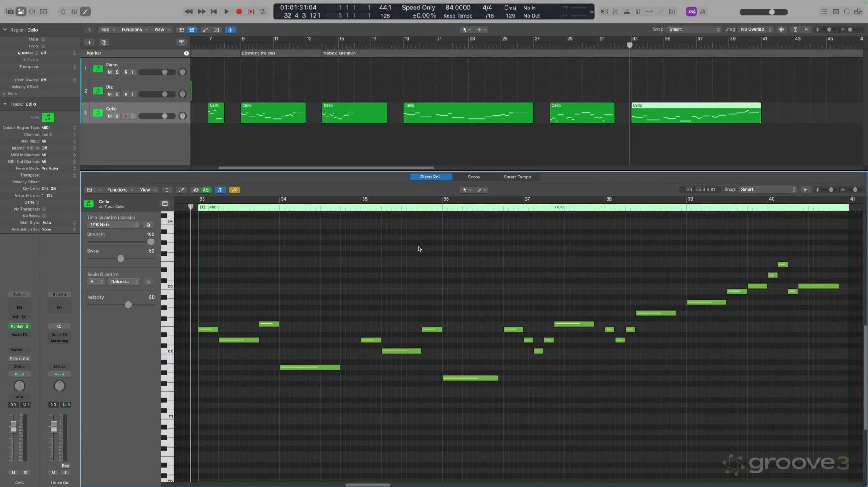Click the Cello track icon in Inspector
Viewport: 868px width, 487px height.
pyautogui.click(x=48, y=117)
